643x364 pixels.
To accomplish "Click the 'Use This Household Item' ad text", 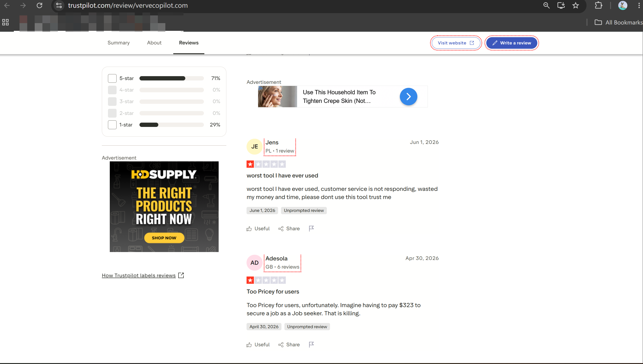I will point(339,97).
